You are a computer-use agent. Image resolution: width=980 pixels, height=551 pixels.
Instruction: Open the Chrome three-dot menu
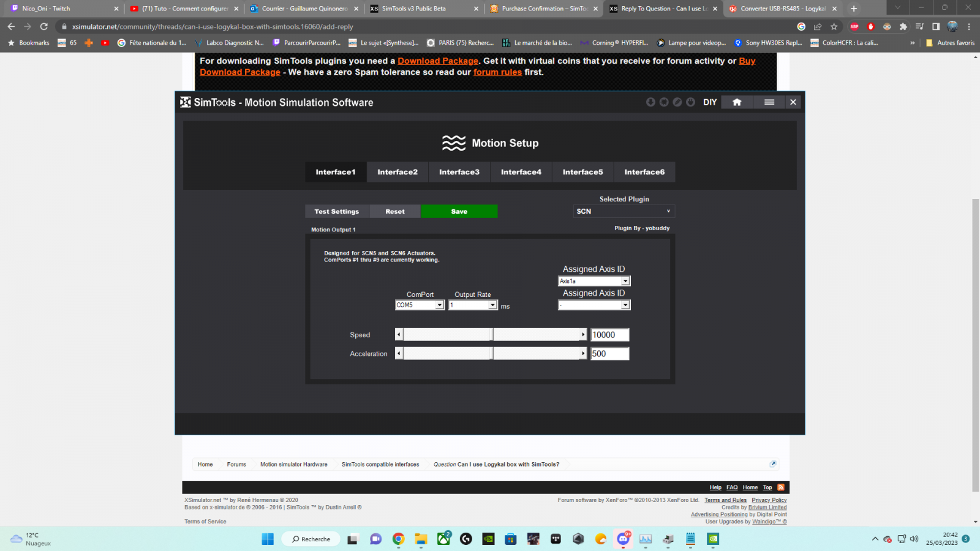click(x=969, y=26)
